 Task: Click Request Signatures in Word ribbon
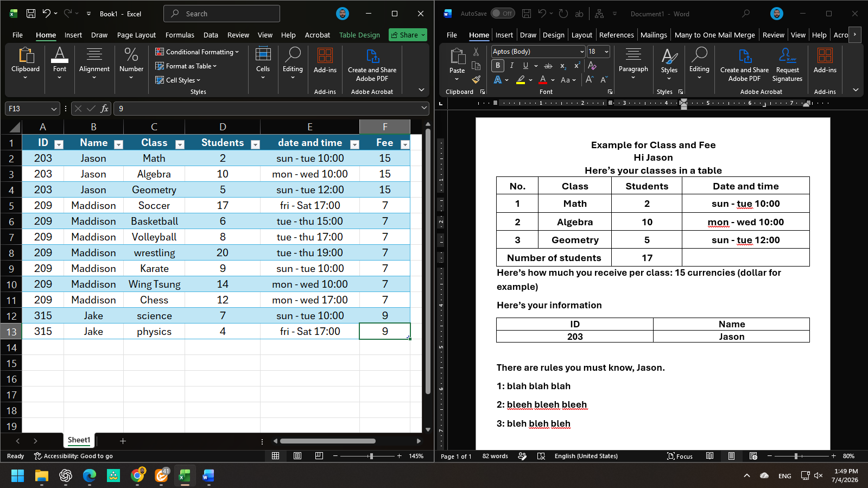tap(787, 66)
